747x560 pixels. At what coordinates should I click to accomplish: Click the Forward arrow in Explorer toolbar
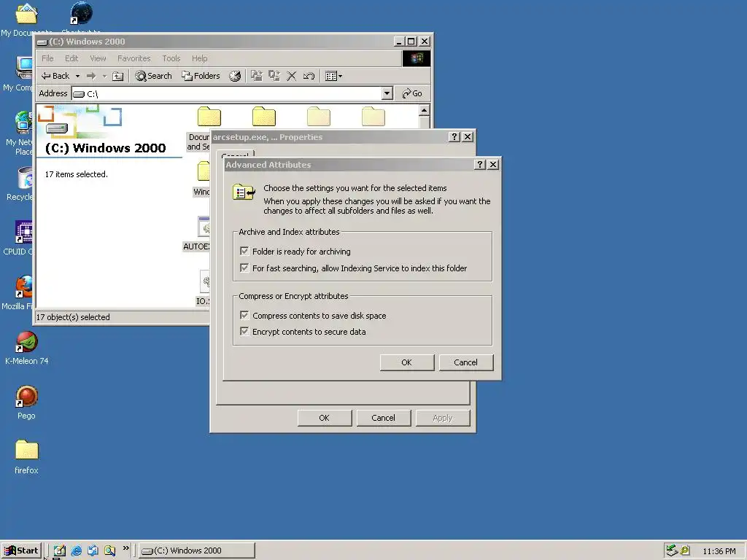91,76
